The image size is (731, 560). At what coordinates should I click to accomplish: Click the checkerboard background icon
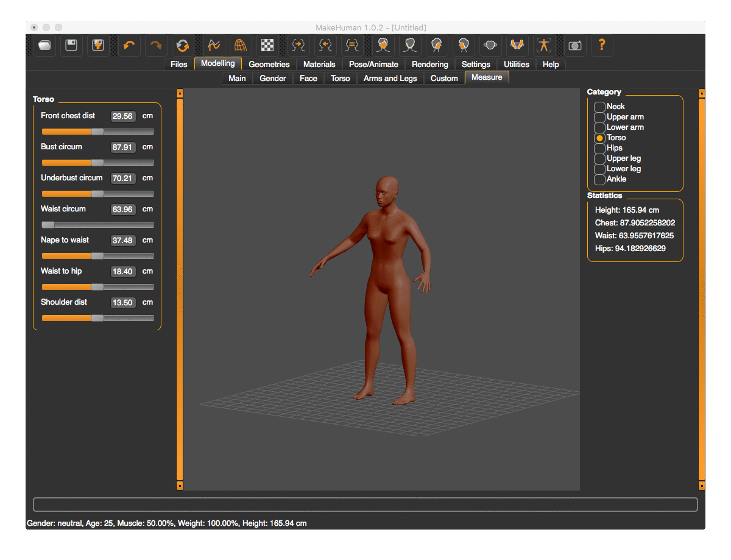coord(267,45)
